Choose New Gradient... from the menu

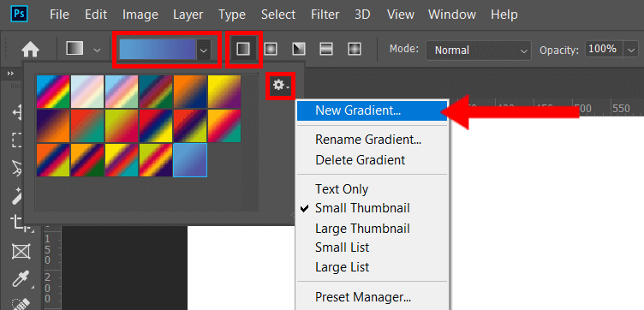(x=373, y=110)
